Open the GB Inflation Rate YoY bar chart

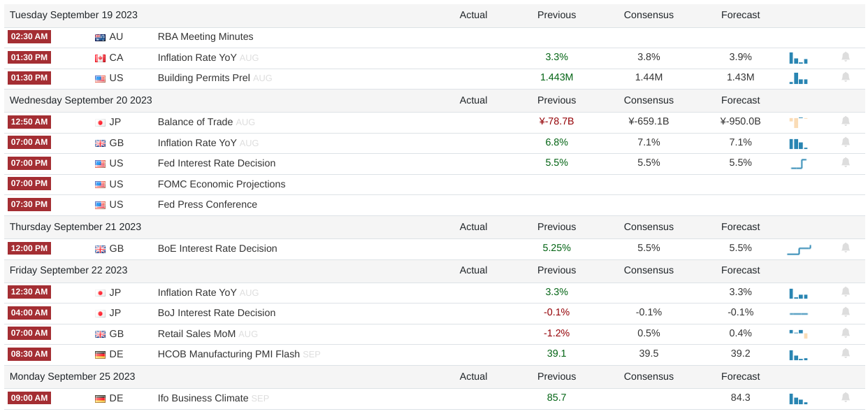click(798, 143)
